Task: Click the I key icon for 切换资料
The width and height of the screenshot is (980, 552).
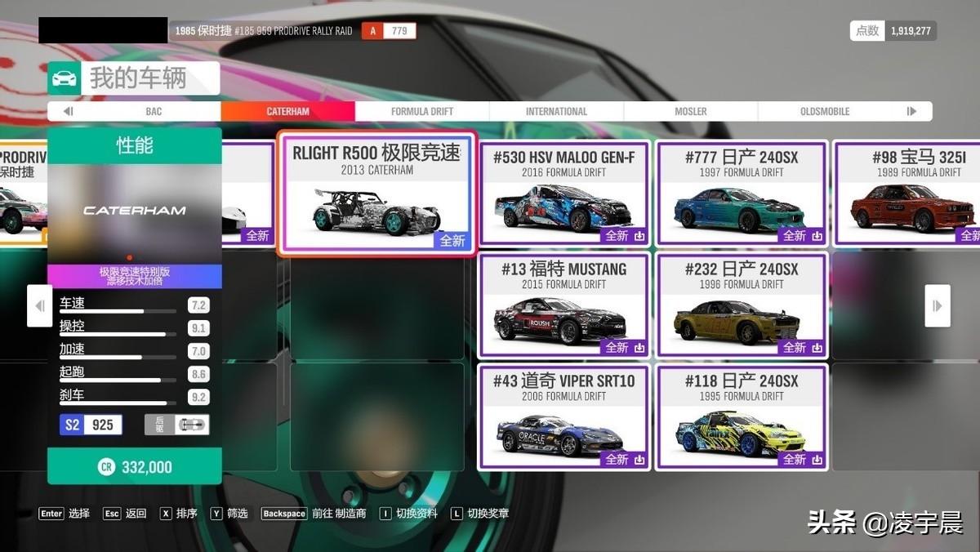Action: [385, 514]
